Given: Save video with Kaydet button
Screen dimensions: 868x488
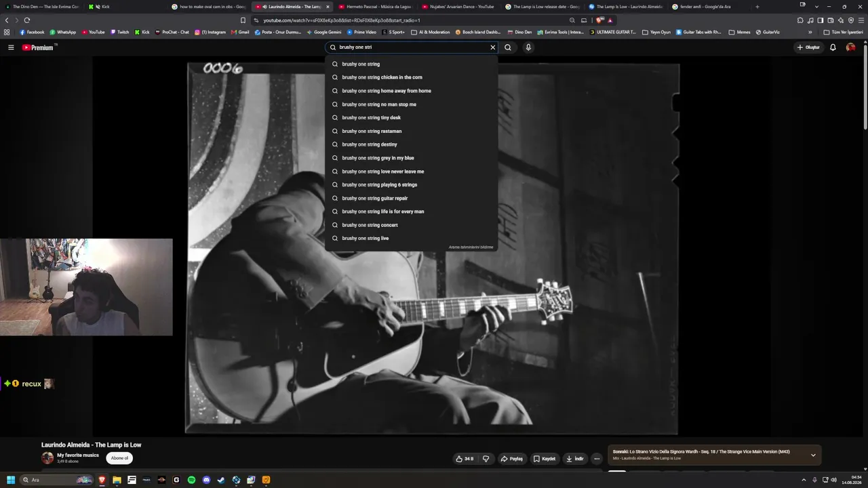Looking at the screenshot, I should (545, 459).
